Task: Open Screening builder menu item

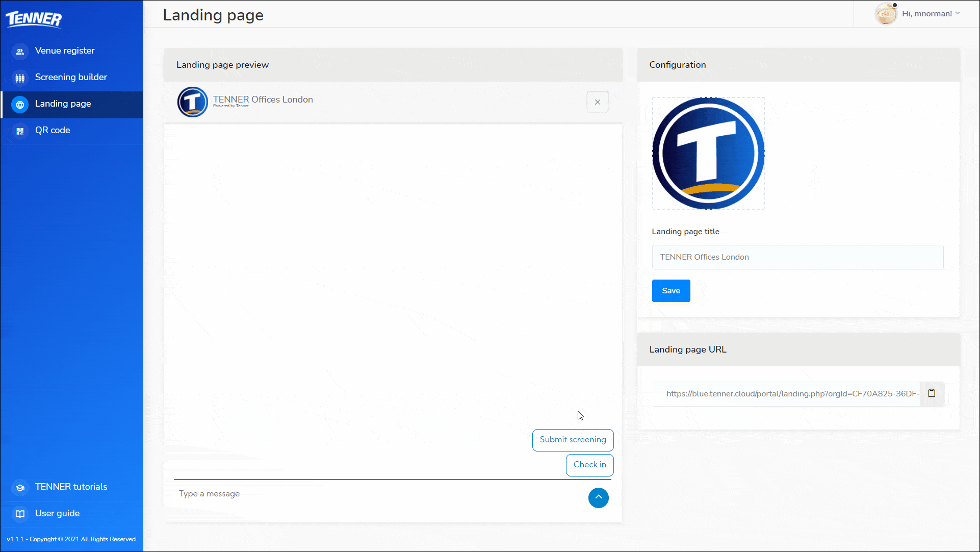Action: click(x=71, y=77)
